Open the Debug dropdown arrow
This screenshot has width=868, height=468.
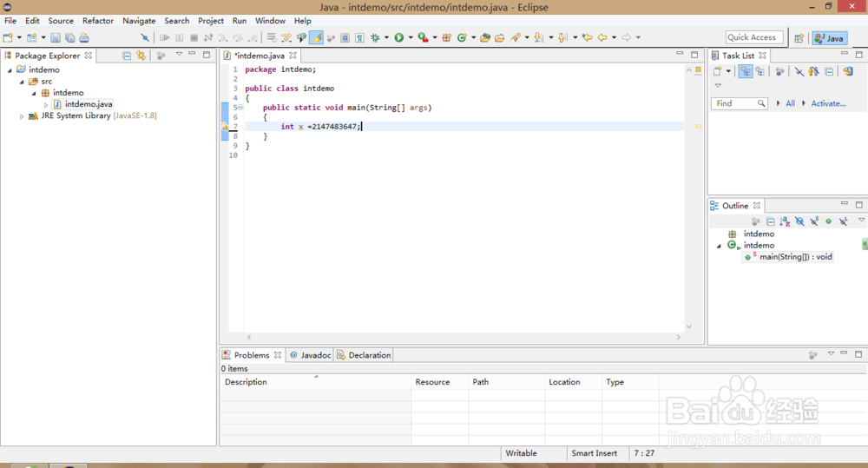(x=386, y=37)
